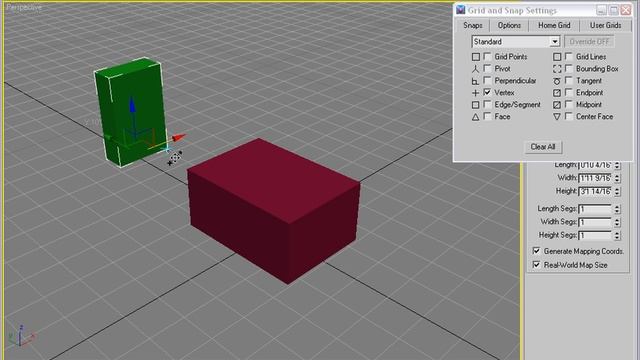Click the Height Segs spinner
The height and width of the screenshot is (360, 640).
pyautogui.click(x=617, y=235)
